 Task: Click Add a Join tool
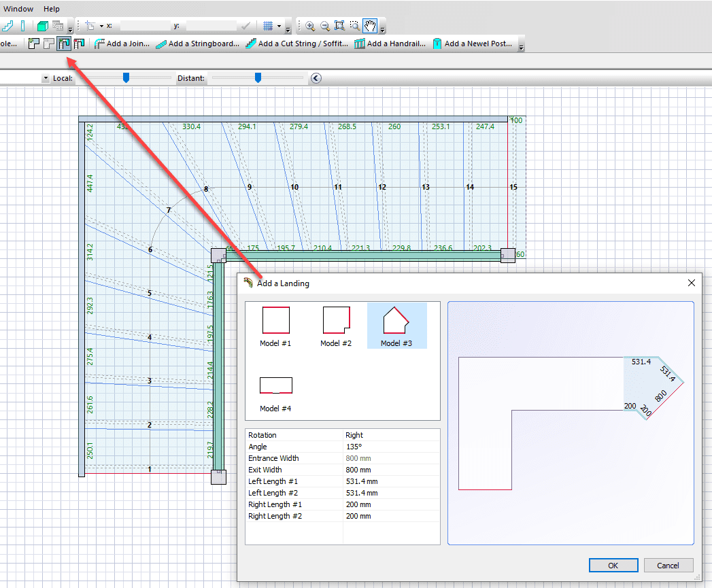click(122, 44)
